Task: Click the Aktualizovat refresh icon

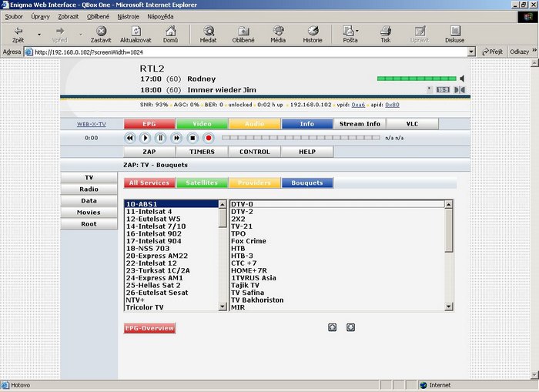Action: click(x=136, y=31)
